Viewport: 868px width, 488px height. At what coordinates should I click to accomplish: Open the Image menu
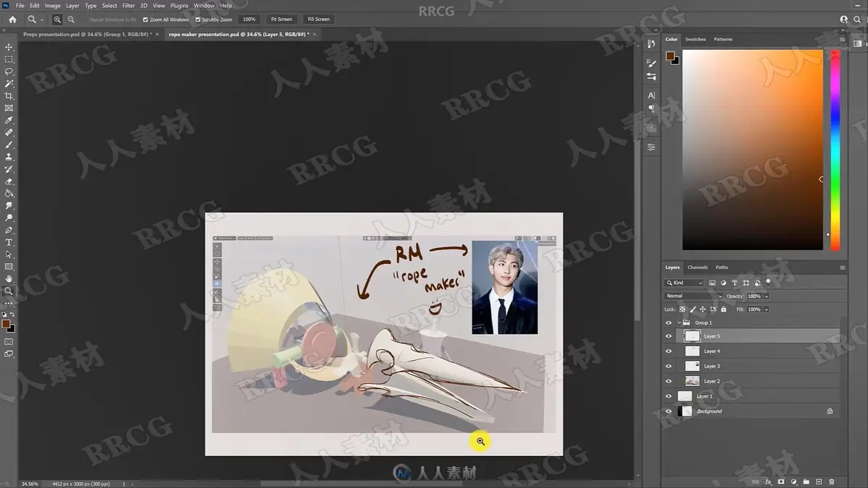[53, 5]
